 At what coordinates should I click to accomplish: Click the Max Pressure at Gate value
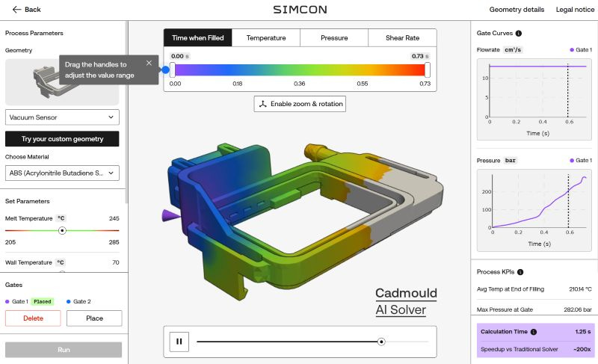[577, 309]
